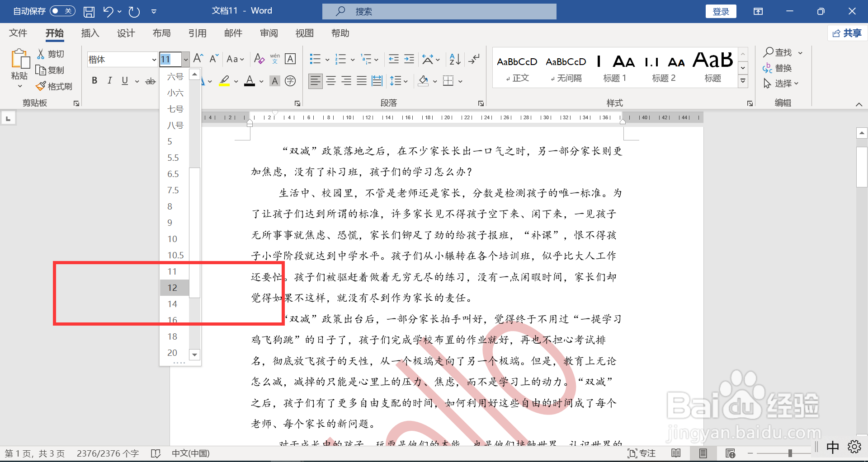Click Find (查找) search icon

[x=778, y=52]
